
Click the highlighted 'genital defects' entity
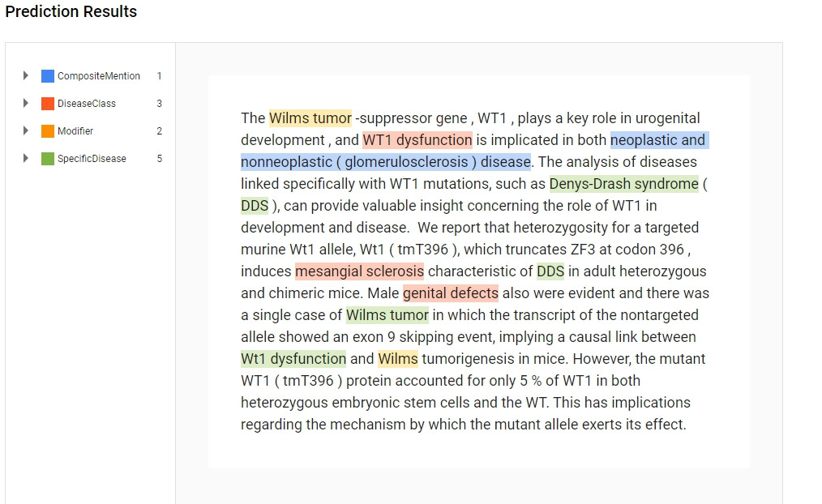click(451, 293)
